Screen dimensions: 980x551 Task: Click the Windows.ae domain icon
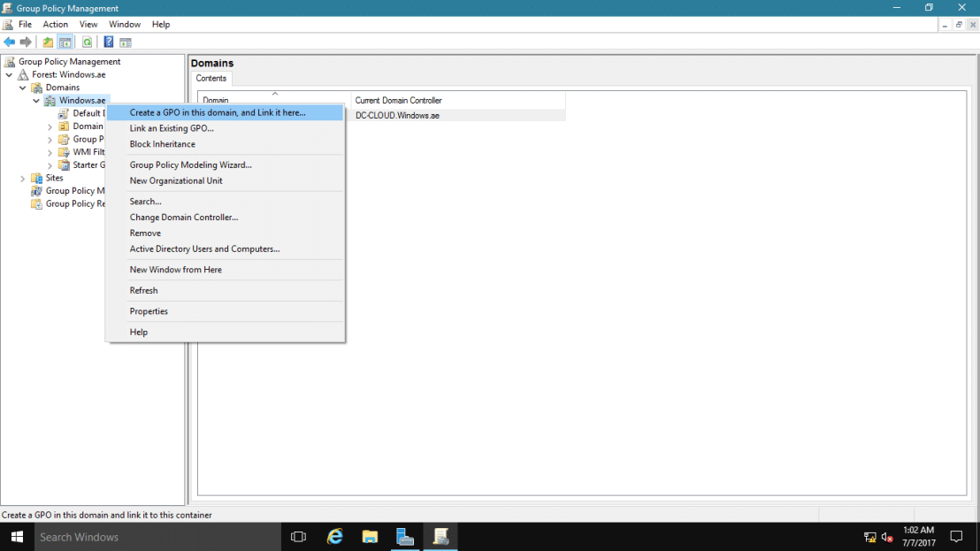(x=50, y=101)
